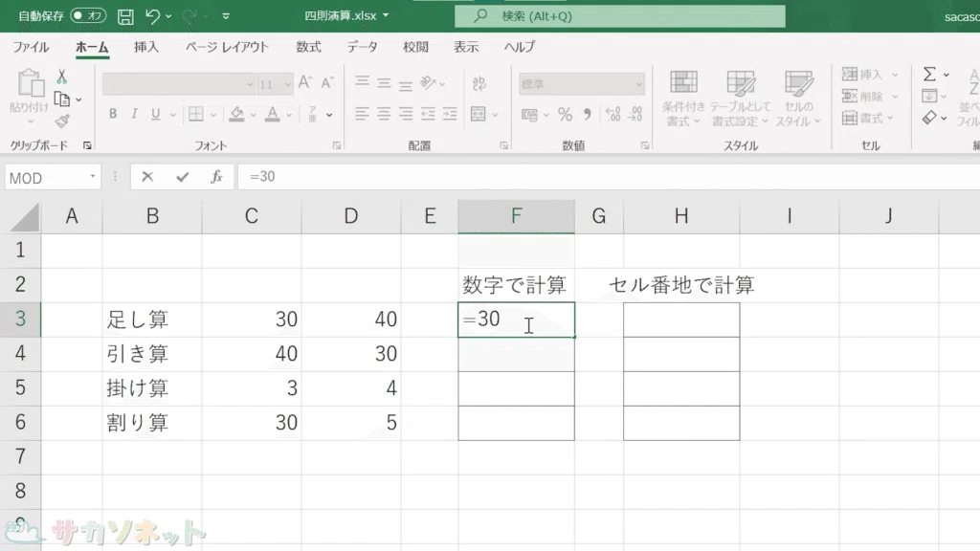Click the Decrease Indent icon
Viewport: 980px width, 551px height.
tap(428, 114)
